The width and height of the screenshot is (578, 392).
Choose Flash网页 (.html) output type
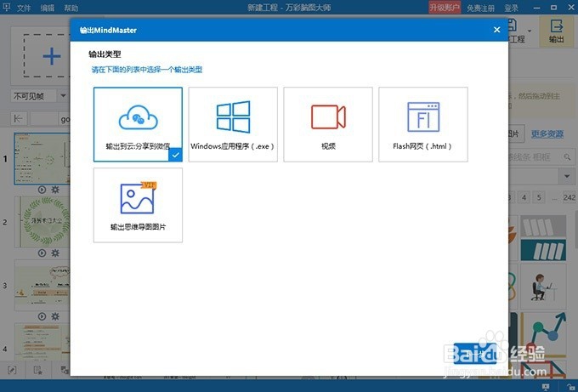423,124
